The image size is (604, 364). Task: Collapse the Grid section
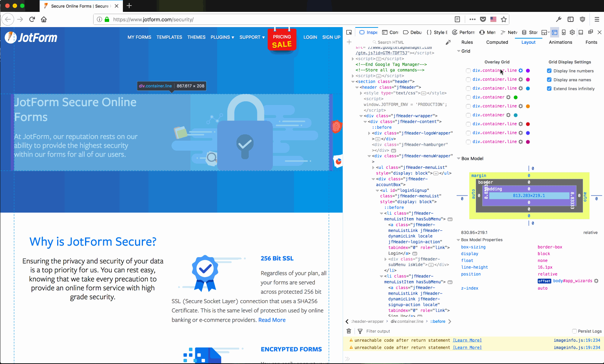tap(458, 51)
